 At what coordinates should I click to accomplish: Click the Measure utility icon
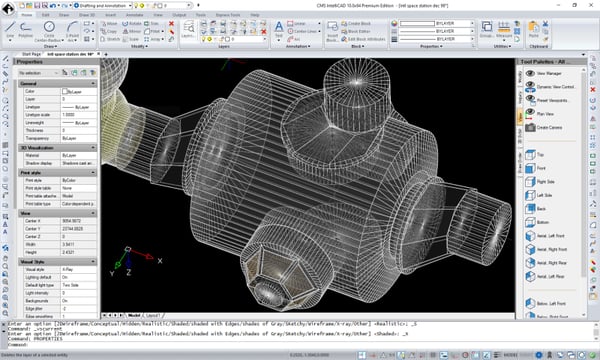coord(504,29)
